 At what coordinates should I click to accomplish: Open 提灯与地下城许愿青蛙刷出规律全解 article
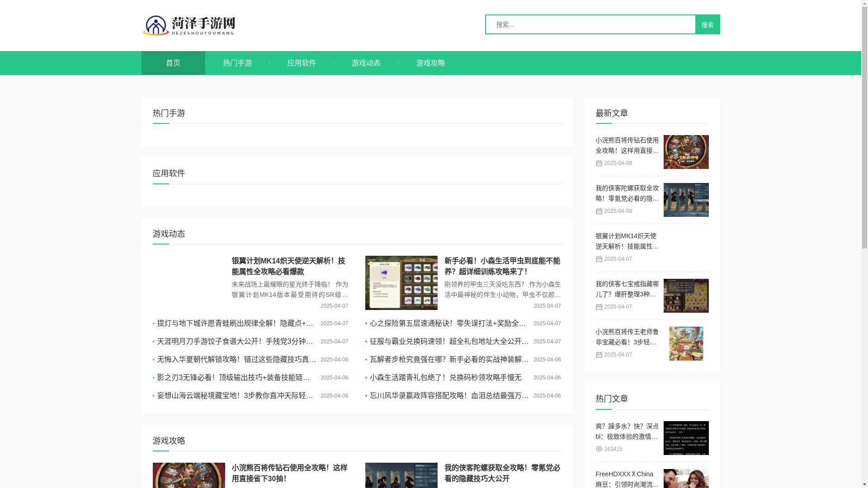236,324
